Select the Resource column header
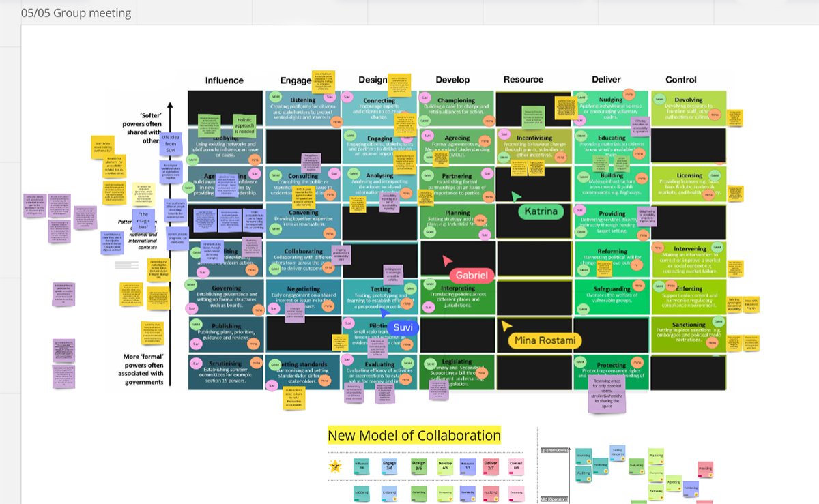The width and height of the screenshot is (819, 504). pos(523,80)
